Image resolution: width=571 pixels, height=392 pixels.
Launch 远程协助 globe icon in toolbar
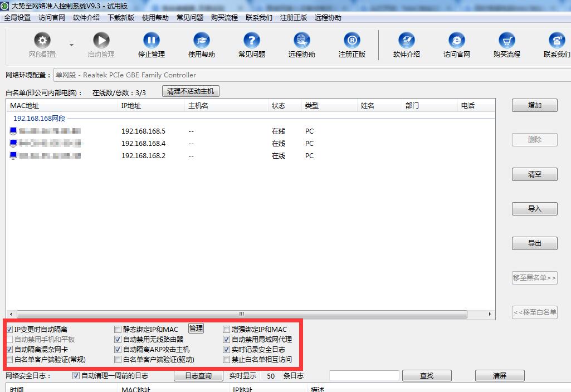click(301, 41)
